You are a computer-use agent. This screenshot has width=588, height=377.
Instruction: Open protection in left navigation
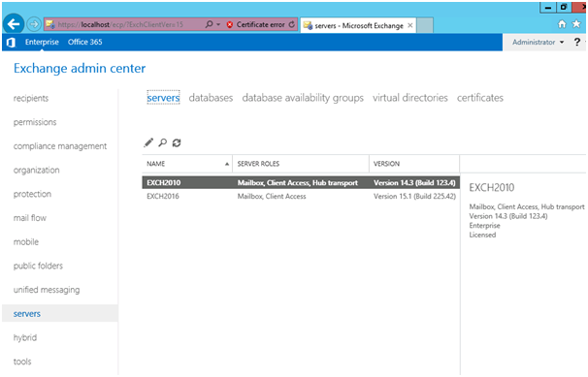[32, 194]
